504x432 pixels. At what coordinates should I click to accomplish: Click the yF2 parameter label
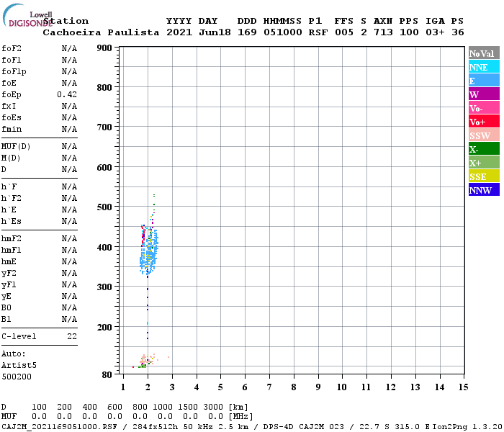pos(9,274)
